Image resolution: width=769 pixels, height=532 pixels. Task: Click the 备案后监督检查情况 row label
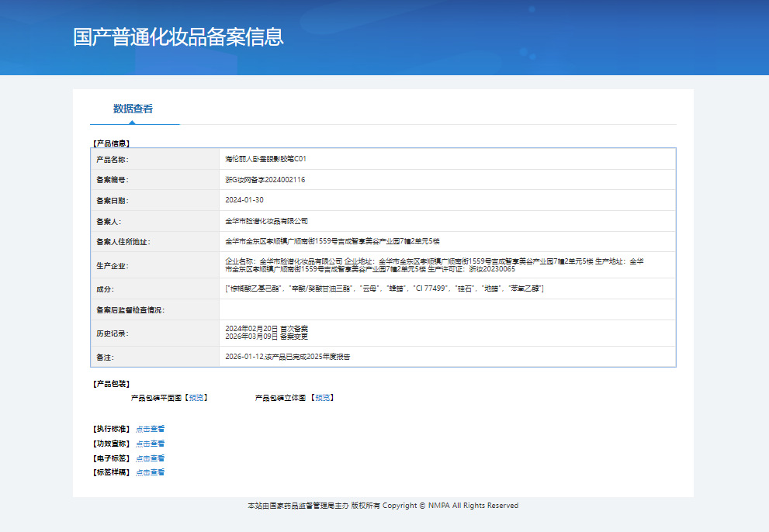pos(130,310)
